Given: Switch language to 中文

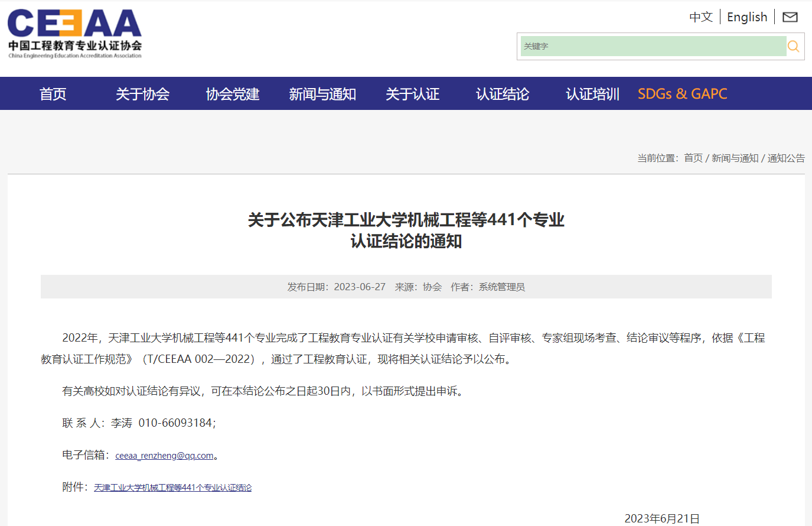Looking at the screenshot, I should [x=701, y=17].
